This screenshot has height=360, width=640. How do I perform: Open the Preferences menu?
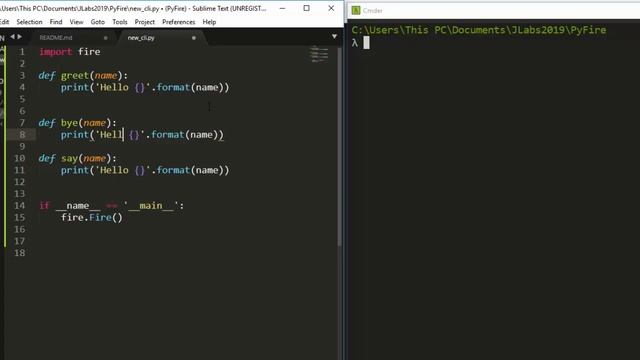178,22
